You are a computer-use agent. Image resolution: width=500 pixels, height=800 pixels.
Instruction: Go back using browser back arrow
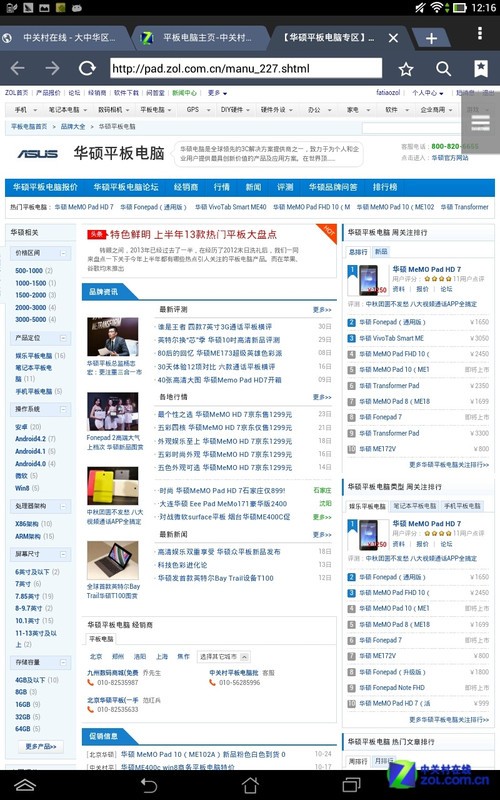click(17, 68)
